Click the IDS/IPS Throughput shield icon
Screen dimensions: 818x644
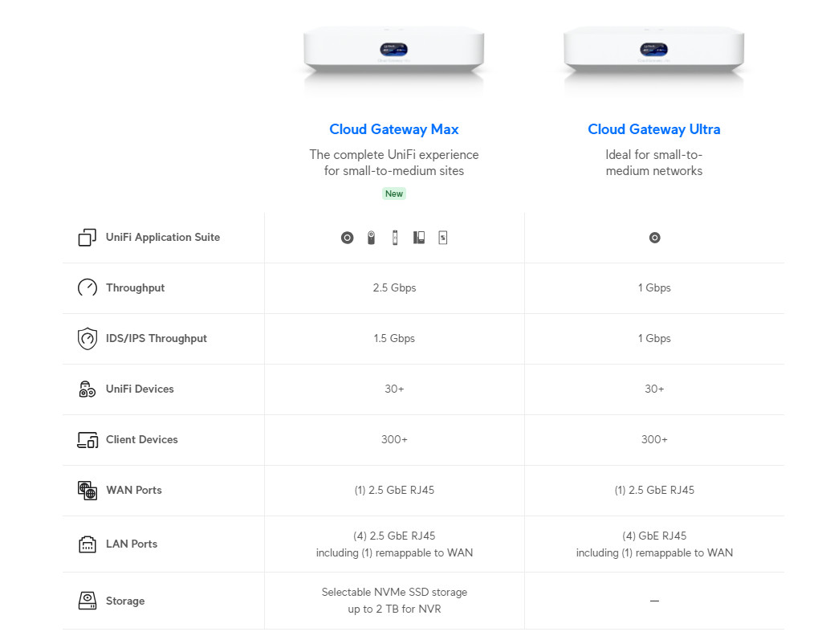87,338
